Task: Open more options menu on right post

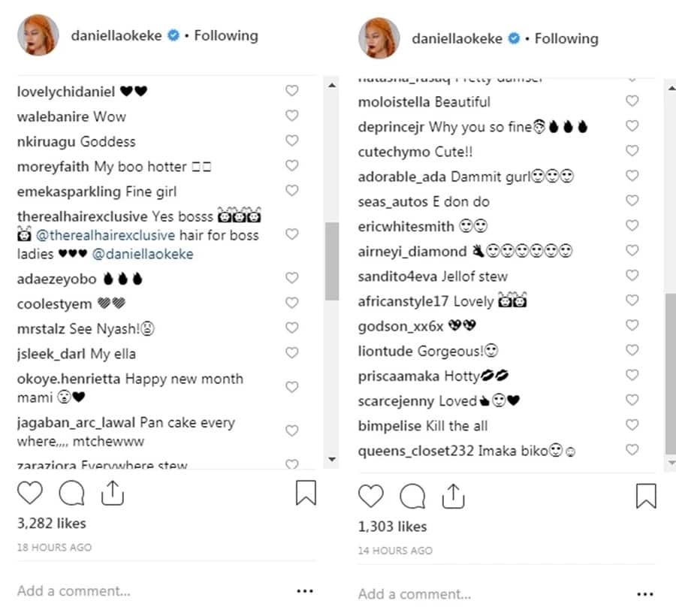Action: (644, 594)
